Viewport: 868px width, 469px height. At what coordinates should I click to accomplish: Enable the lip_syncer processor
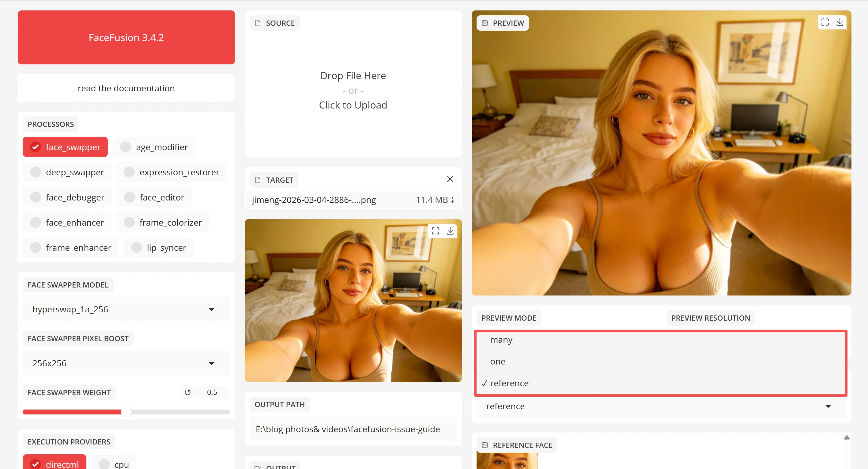pos(158,247)
